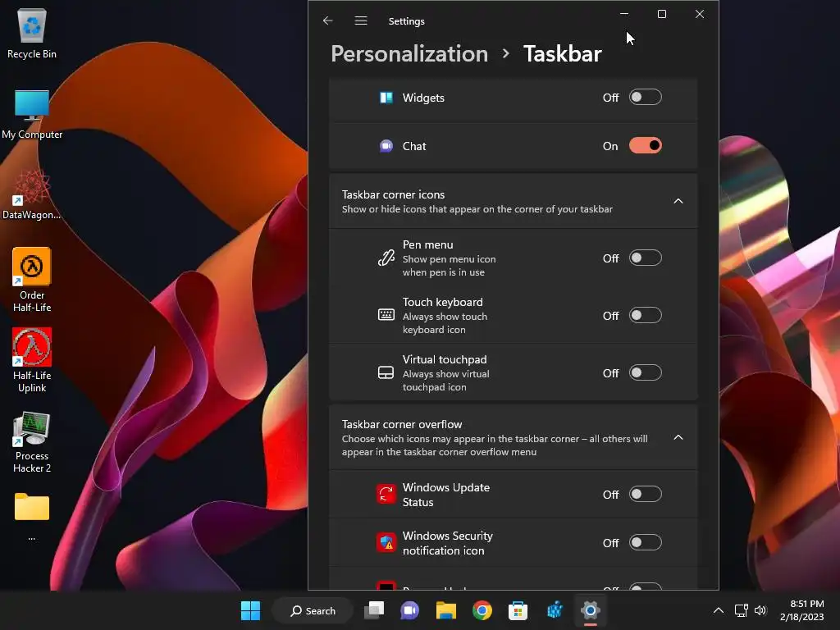This screenshot has height=630, width=840.
Task: Minimize the Settings window
Action: pos(624,14)
